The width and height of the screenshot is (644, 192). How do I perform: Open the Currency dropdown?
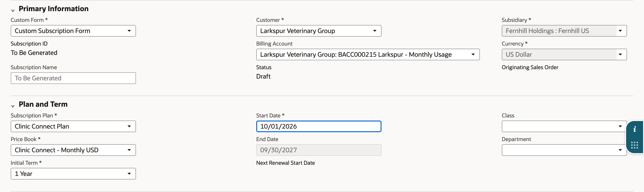coord(564,54)
